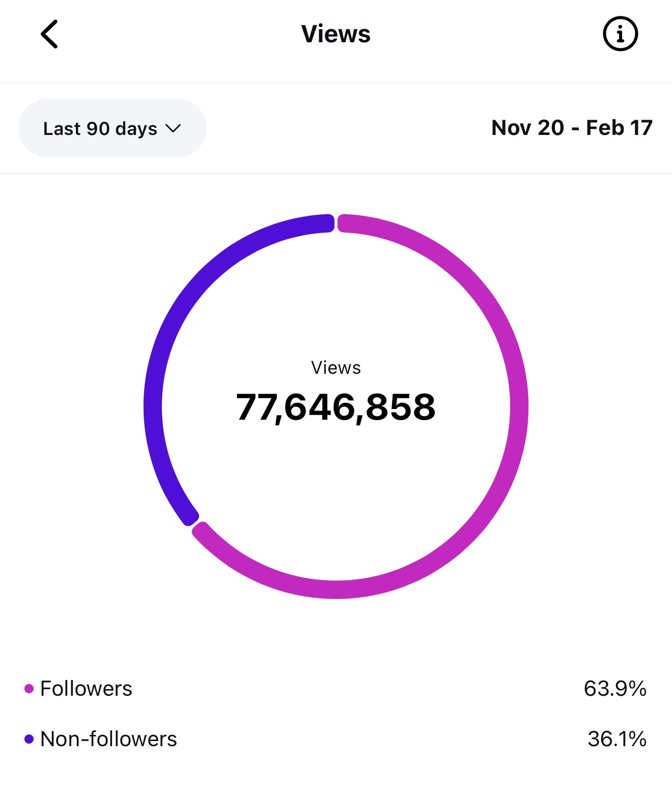Image resolution: width=672 pixels, height=792 pixels.
Task: Tap the circled i in the header
Action: point(620,33)
